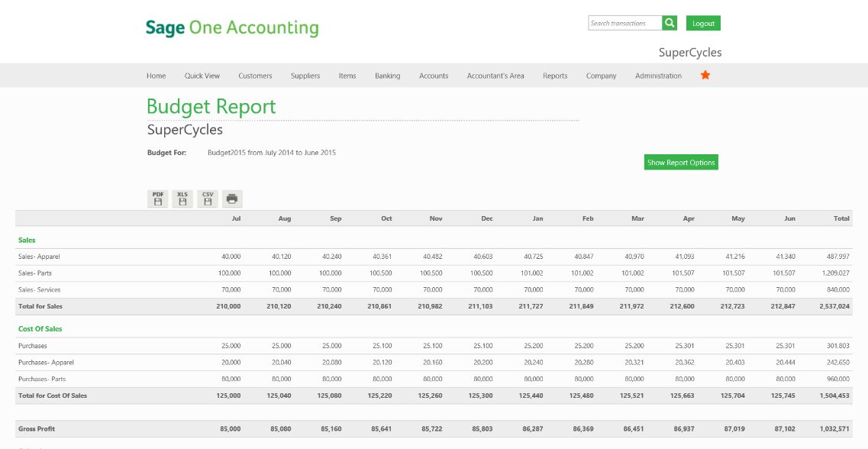
Task: Click into the Search transactions field
Action: pyautogui.click(x=625, y=23)
